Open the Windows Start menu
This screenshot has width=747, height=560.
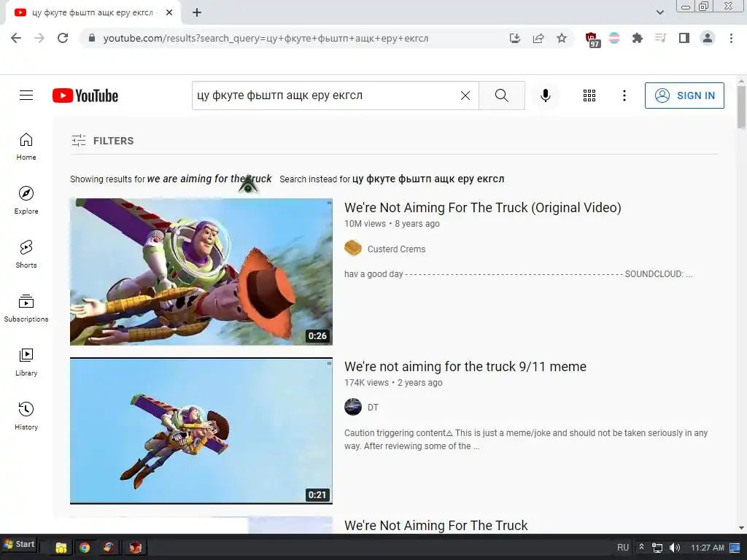(20, 544)
